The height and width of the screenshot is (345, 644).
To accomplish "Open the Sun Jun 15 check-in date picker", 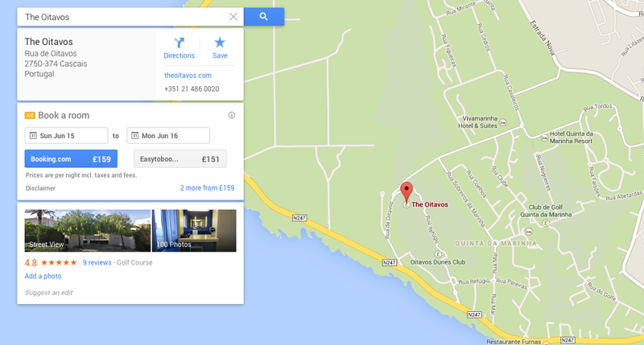I will pyautogui.click(x=67, y=135).
